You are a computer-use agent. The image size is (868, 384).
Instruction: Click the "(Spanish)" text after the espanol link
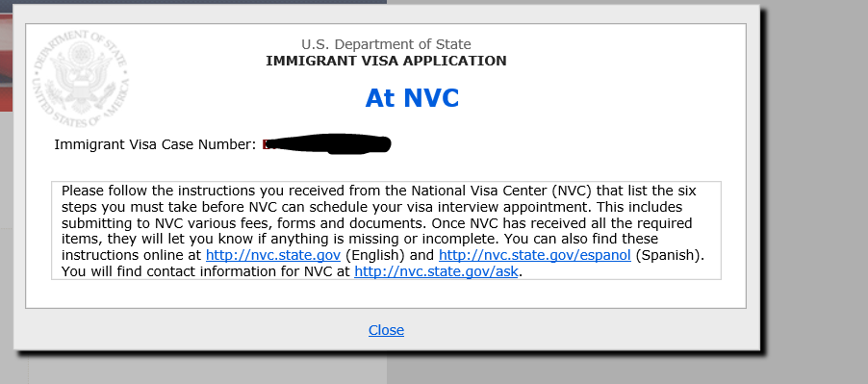tap(668, 256)
